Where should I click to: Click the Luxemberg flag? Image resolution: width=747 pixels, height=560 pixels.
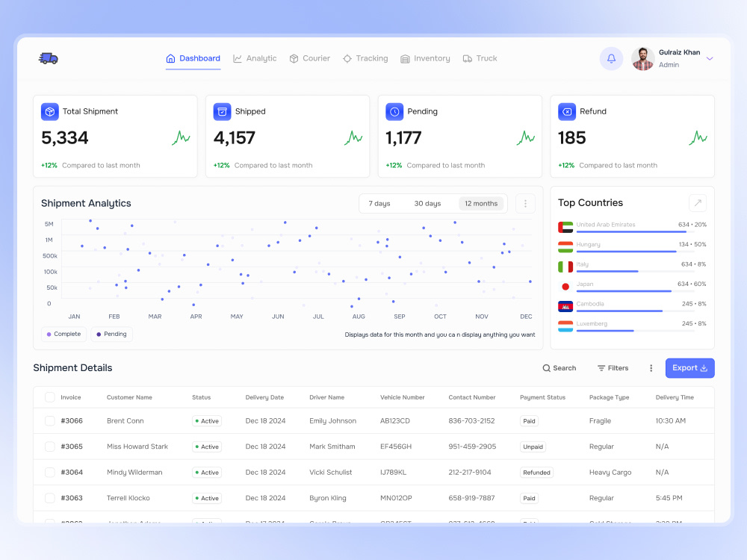(565, 326)
